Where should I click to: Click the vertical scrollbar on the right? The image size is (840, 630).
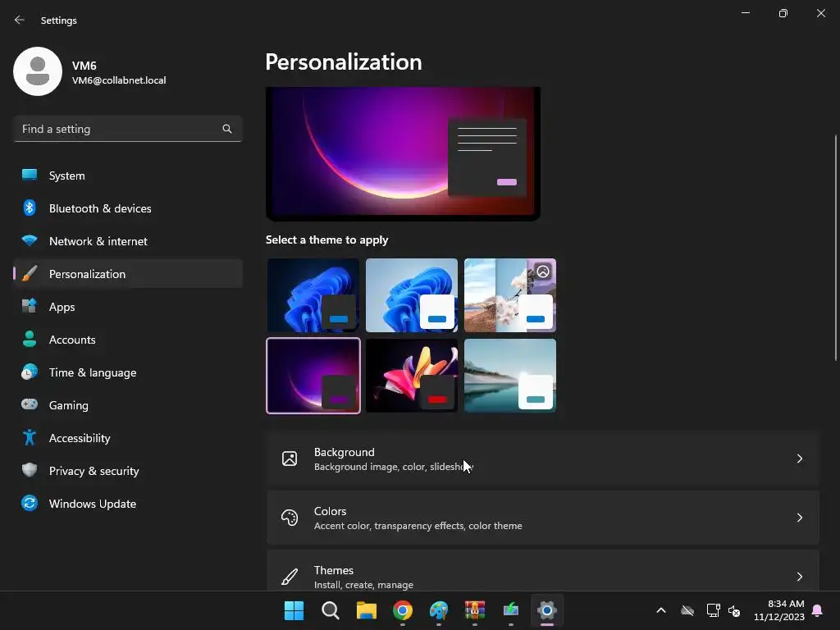(836, 248)
